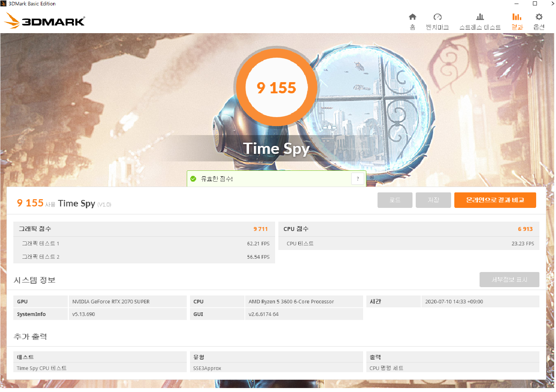Image resolution: width=556 pixels, height=392 pixels.
Task: Click the Time Spy banner title
Action: pos(276,148)
